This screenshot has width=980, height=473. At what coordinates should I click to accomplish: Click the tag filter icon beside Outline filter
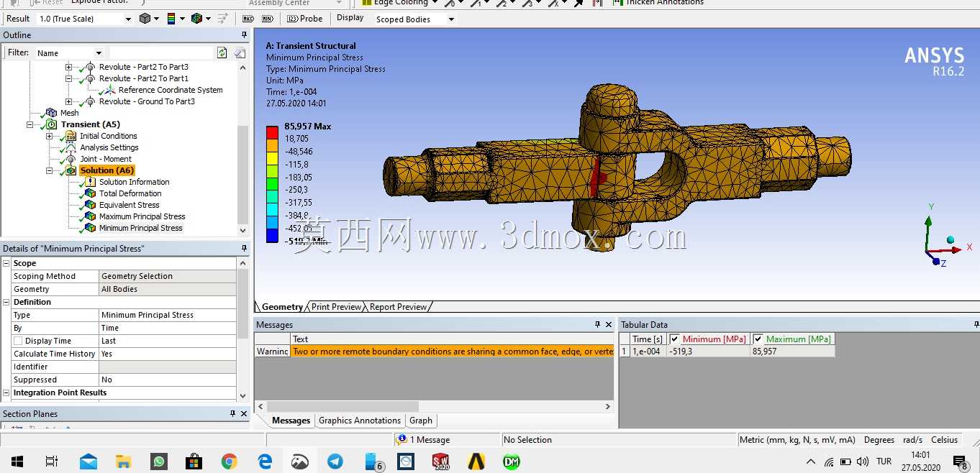[240, 52]
